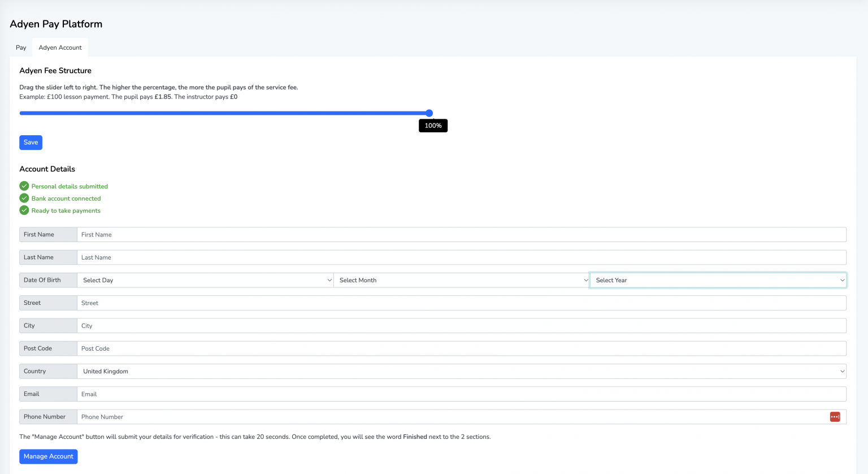Click the Phone Number input field
This screenshot has width=868, height=474.
396,416
